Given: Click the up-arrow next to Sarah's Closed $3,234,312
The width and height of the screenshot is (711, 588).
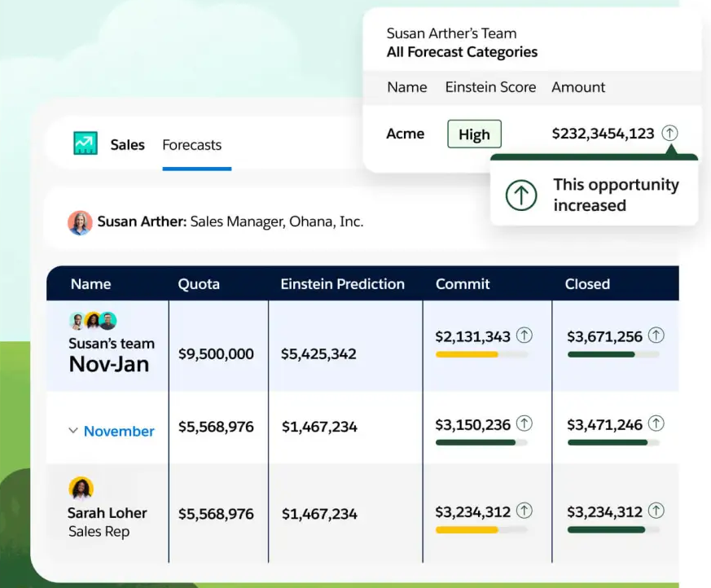Looking at the screenshot, I should 656,511.
